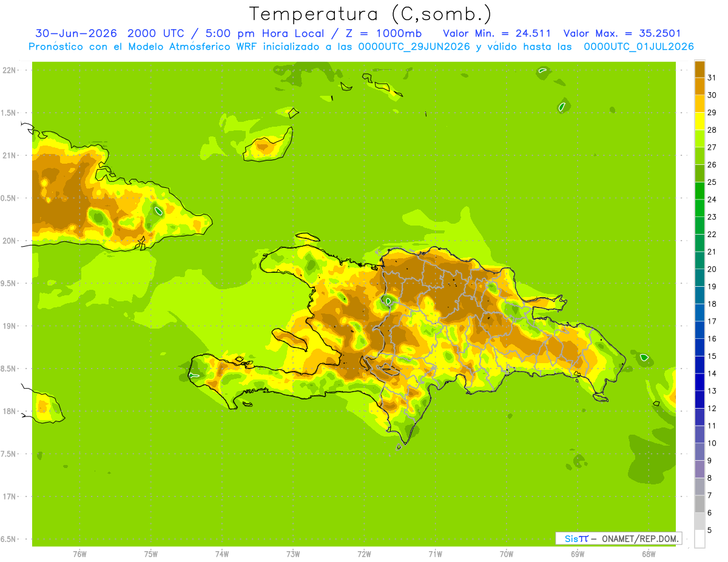Click the orange colorbar segment between 30 and 31
728x562 pixels.
pos(699,86)
